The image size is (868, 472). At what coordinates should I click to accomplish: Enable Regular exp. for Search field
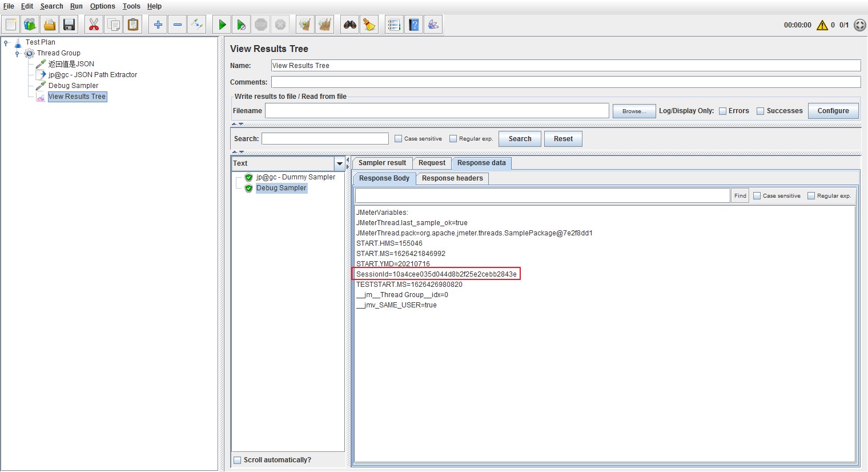[453, 138]
